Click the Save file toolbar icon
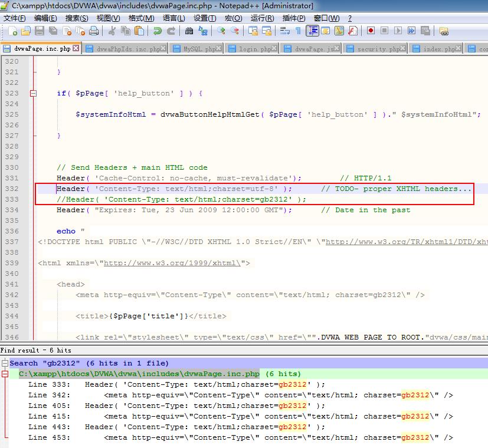This screenshot has height=448, width=488. [39, 31]
